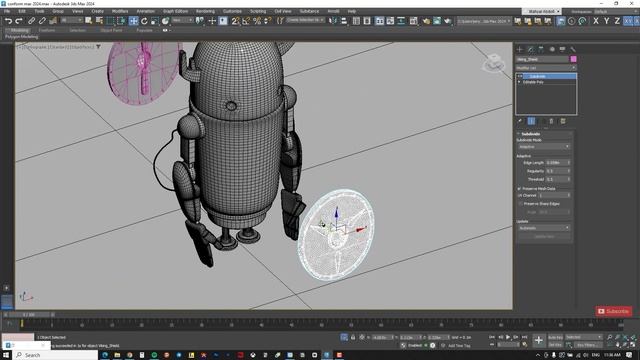
Task: Constrain transform to the XY plane
Action: 628,21
